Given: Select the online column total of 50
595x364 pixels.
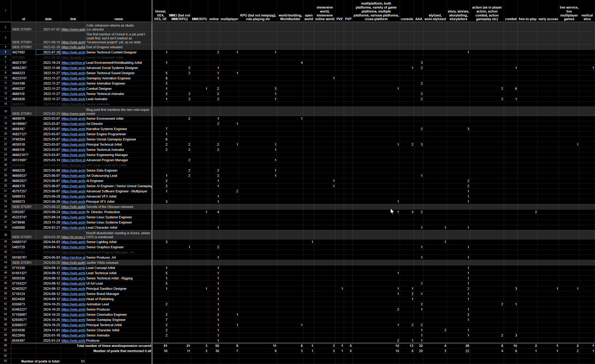Looking at the screenshot, I should [x=214, y=346].
